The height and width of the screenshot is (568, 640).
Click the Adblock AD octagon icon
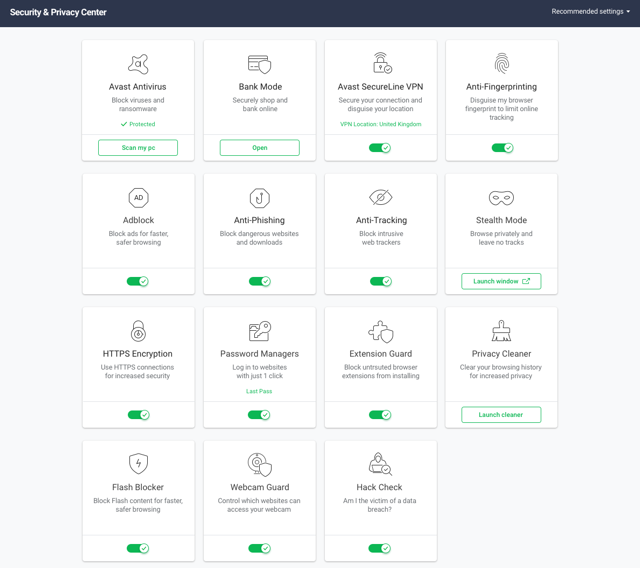139,197
